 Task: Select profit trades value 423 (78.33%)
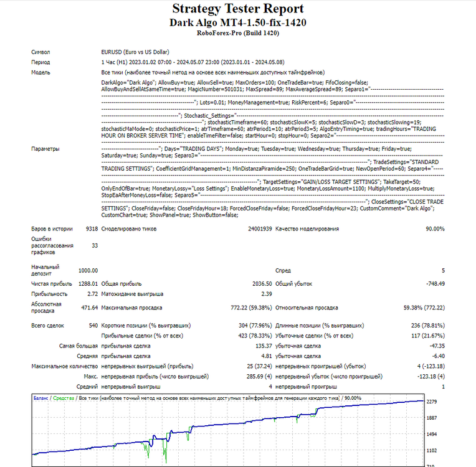pyautogui.click(x=255, y=336)
